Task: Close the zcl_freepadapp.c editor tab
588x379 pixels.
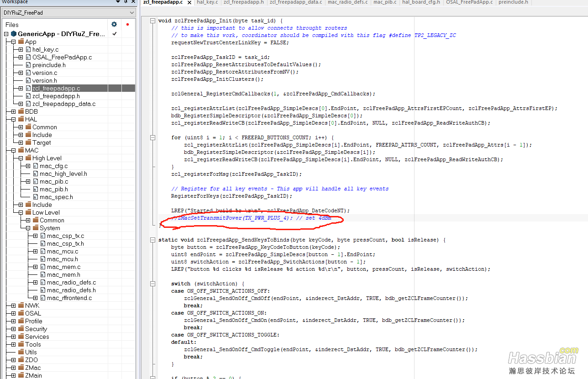Action: (189, 2)
